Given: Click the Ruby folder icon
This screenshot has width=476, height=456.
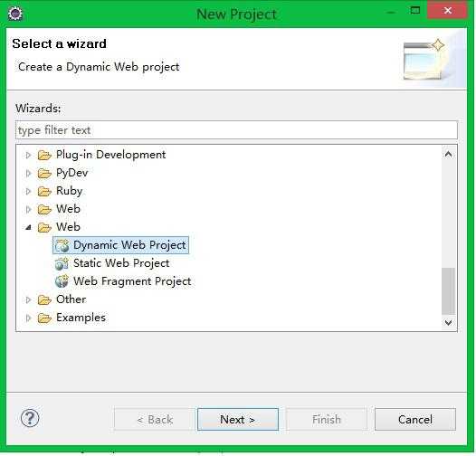Looking at the screenshot, I should 44,192.
